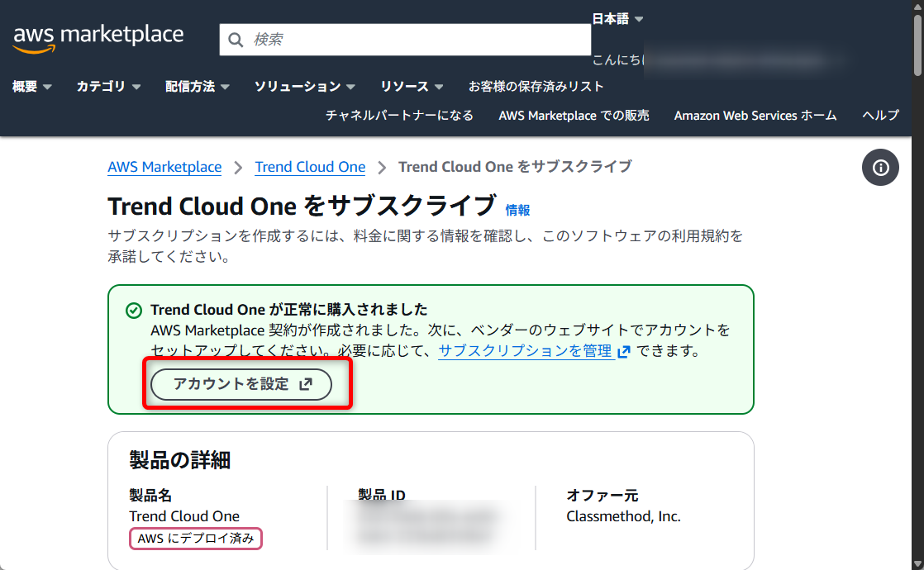The height and width of the screenshot is (570, 924).
Task: Open Amazon Web Services ホーム
Action: pos(755,116)
